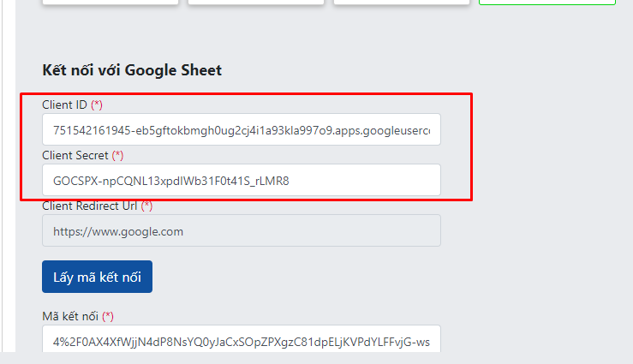Click the "Kết nối với Google Sheet" heading
633x364 pixels.
132,70
